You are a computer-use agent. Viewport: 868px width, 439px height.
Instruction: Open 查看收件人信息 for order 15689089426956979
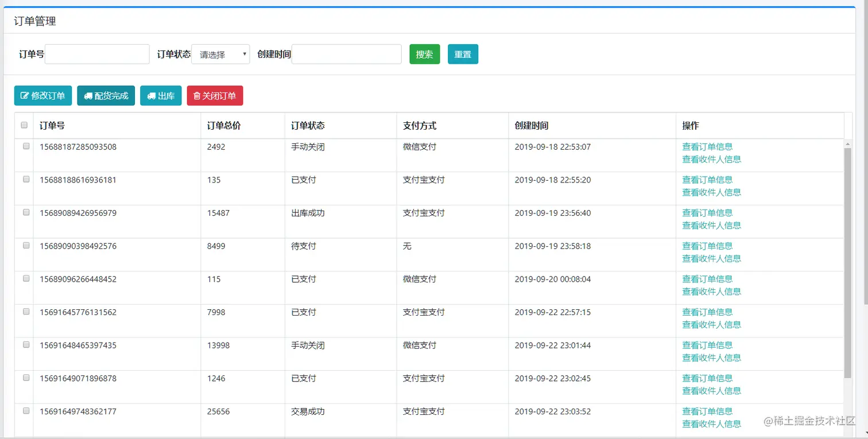pyautogui.click(x=711, y=226)
